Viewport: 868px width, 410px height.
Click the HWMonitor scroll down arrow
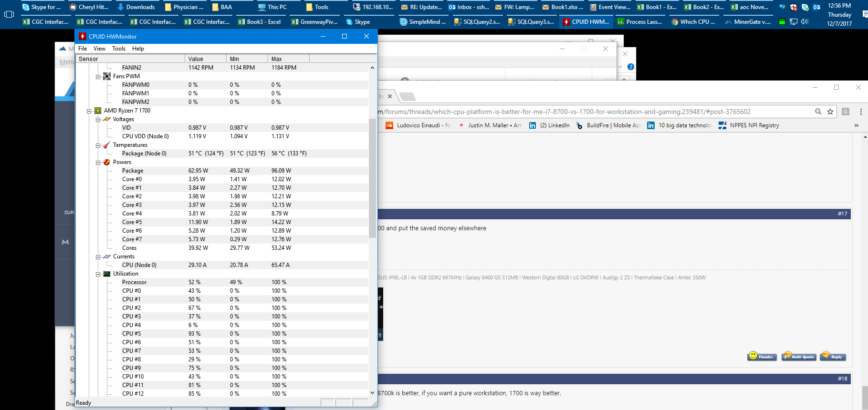(372, 393)
